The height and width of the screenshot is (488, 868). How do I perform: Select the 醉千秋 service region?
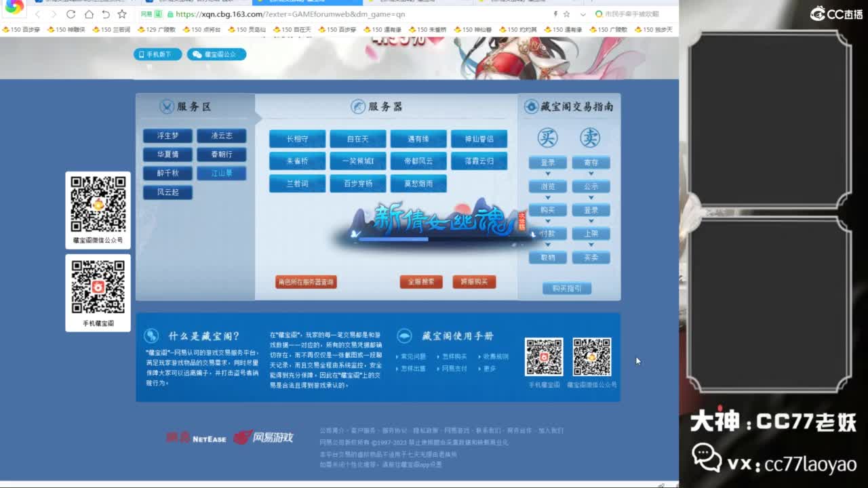167,174
